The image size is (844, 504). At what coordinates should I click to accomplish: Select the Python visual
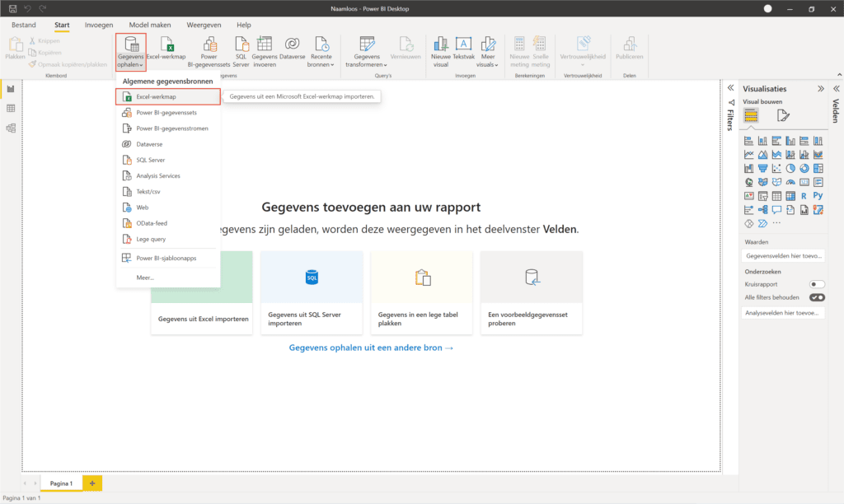(818, 196)
